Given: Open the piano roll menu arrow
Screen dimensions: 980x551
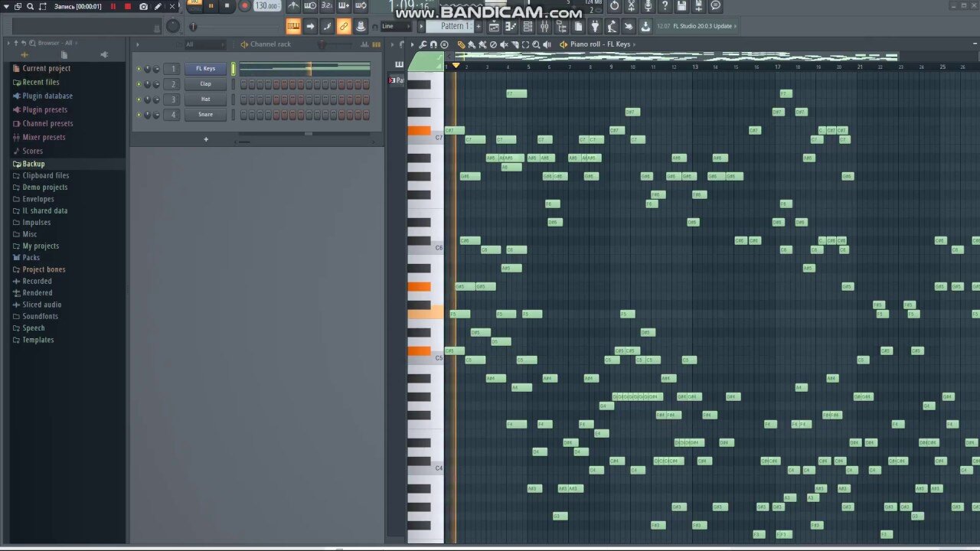Looking at the screenshot, I should click(x=412, y=44).
